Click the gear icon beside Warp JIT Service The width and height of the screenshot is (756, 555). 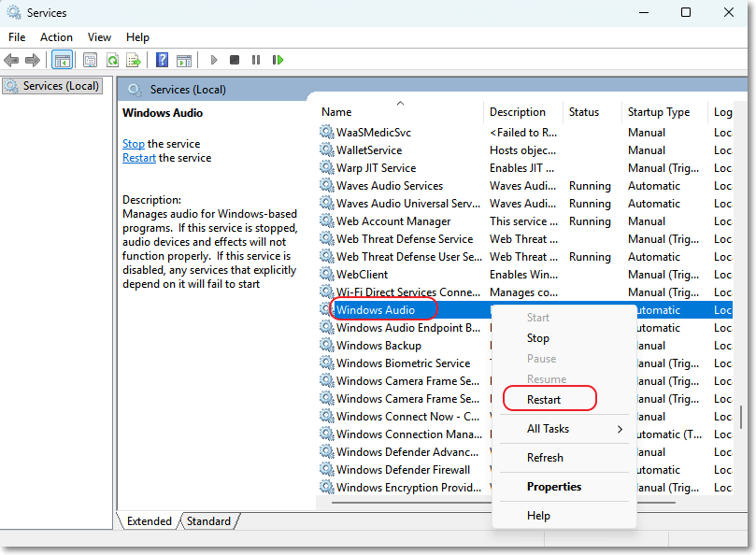point(327,167)
